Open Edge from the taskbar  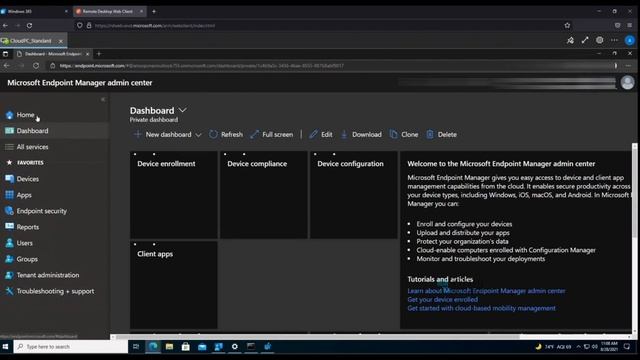click(153, 347)
